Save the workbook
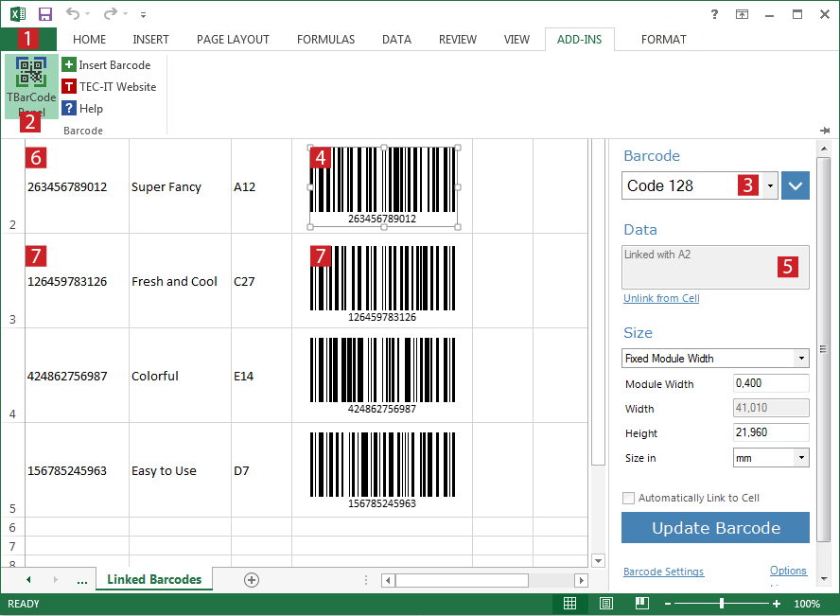 (x=44, y=13)
